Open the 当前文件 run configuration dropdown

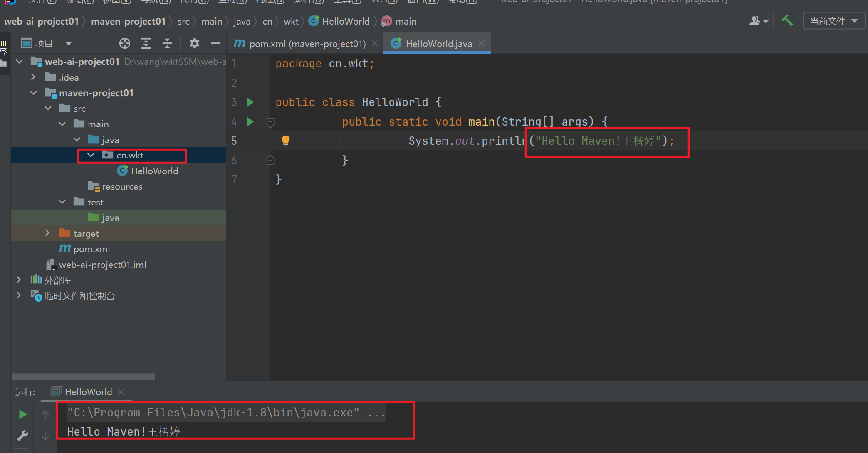coord(833,21)
